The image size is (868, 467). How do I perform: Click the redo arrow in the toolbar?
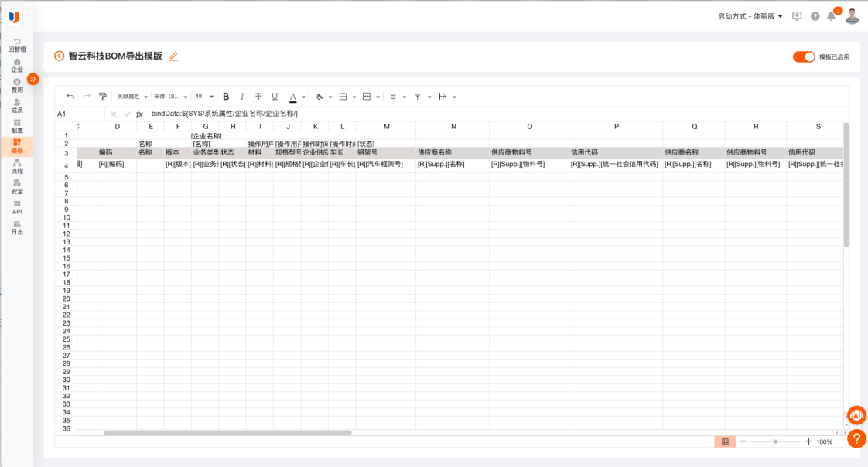tap(87, 97)
